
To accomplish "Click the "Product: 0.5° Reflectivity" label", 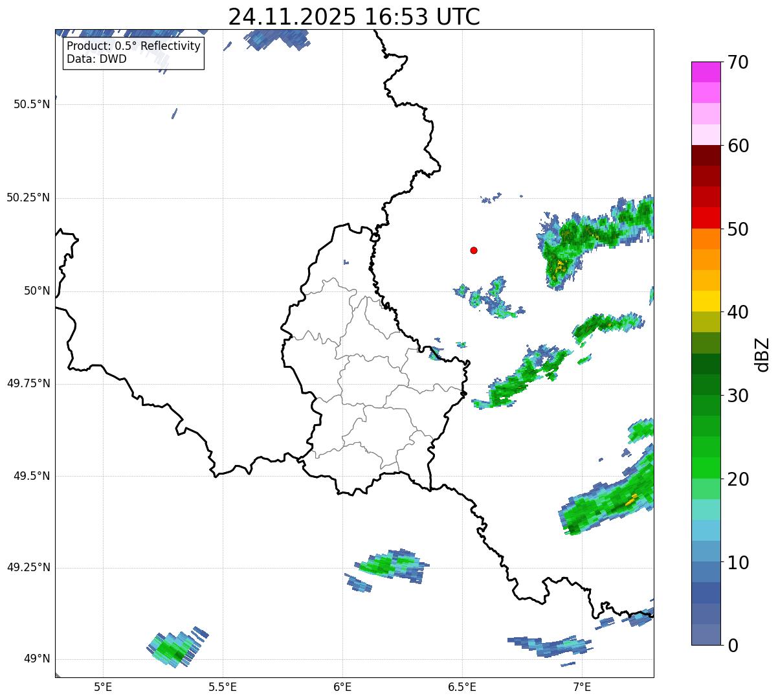I will click(x=133, y=47).
